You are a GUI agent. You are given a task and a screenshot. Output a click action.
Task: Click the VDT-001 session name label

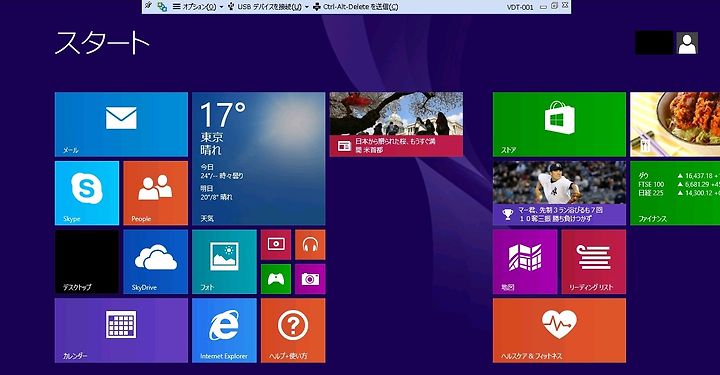[520, 7]
